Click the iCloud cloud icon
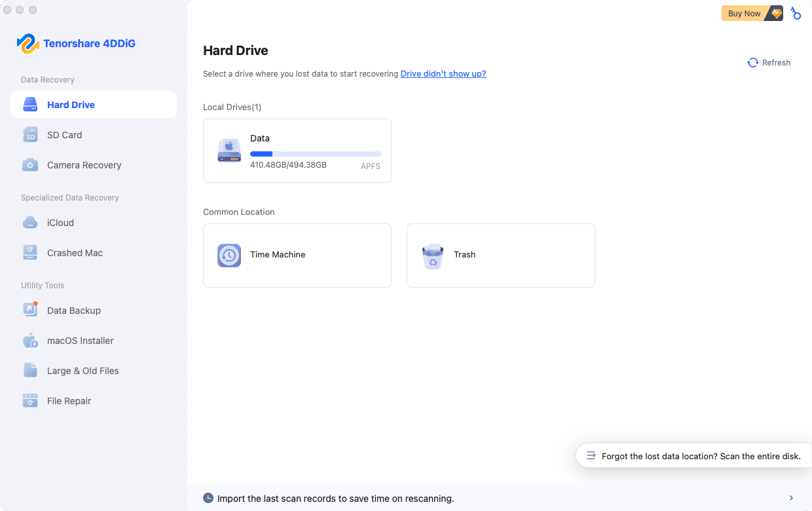The image size is (812, 511). [31, 223]
